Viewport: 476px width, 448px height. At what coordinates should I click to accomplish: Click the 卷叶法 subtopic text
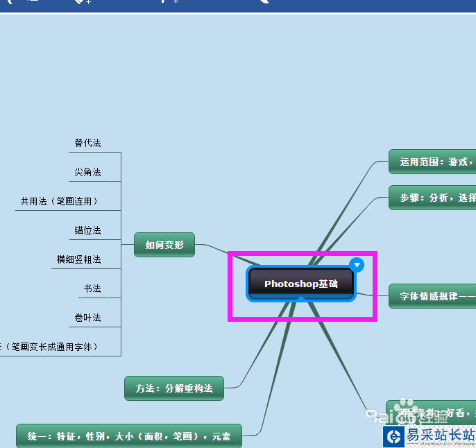pos(87,318)
